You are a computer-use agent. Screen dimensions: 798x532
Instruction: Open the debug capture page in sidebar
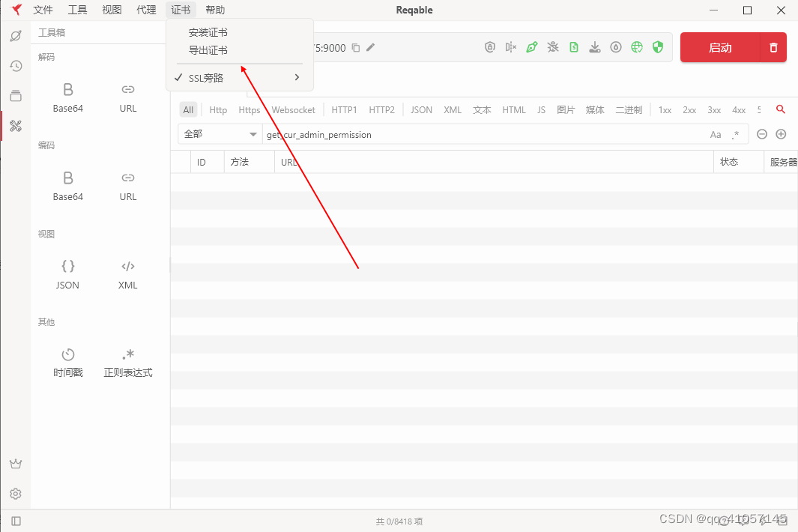pyautogui.click(x=16, y=36)
